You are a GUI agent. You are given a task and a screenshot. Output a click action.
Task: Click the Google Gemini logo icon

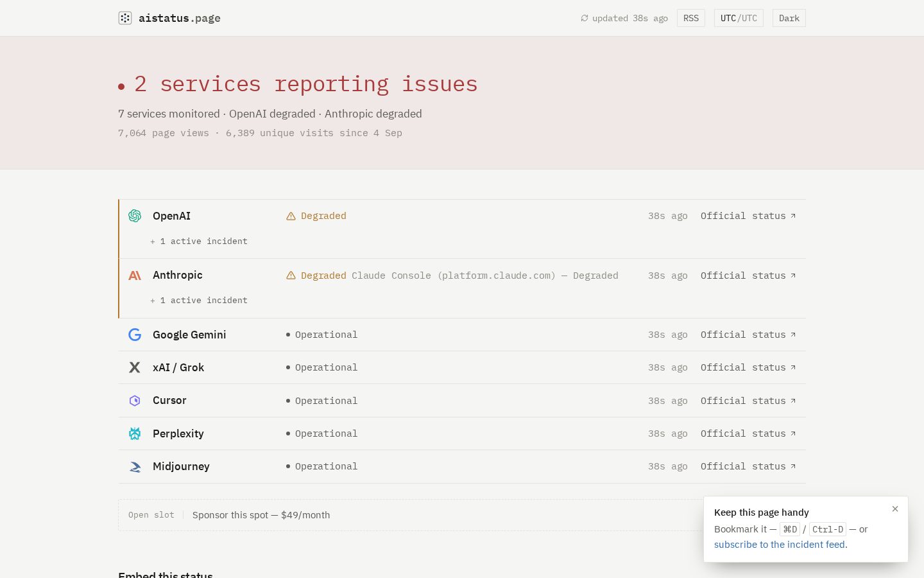pos(135,335)
